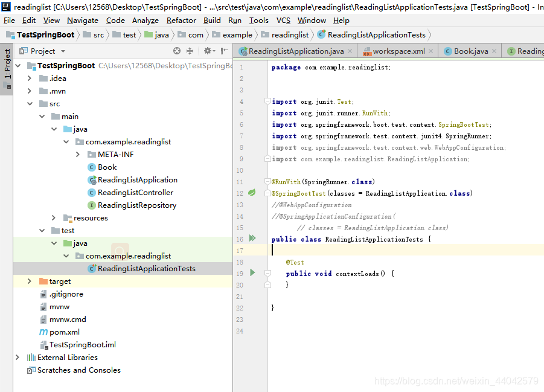Image resolution: width=544 pixels, height=392 pixels.
Task: Expand .mvn folder
Action: coord(30,91)
